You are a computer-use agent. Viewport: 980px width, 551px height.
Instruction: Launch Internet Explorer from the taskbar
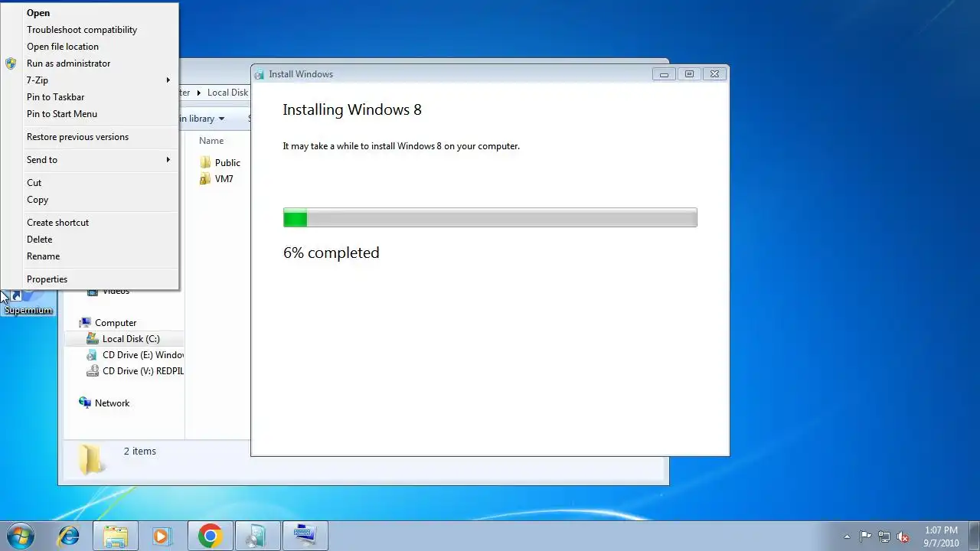69,536
